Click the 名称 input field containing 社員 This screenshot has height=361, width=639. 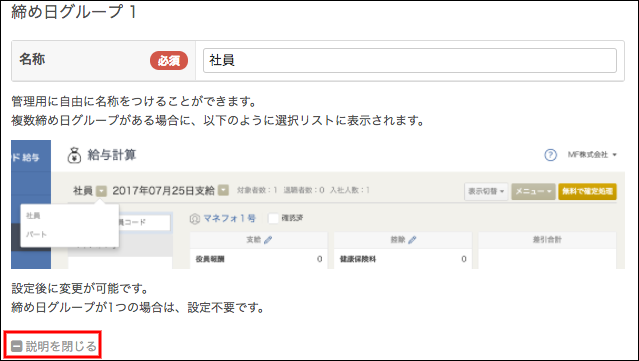410,61
